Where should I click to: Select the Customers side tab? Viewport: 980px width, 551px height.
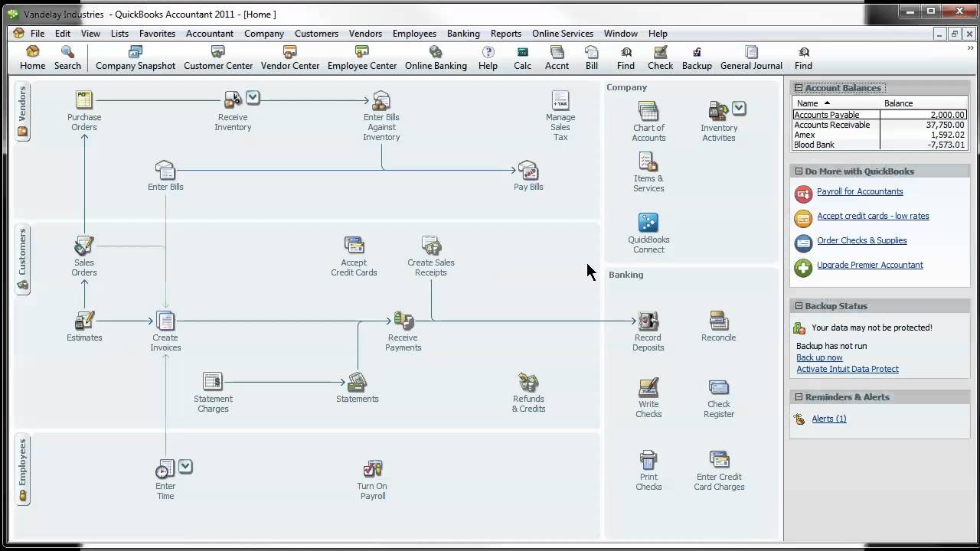(22, 260)
